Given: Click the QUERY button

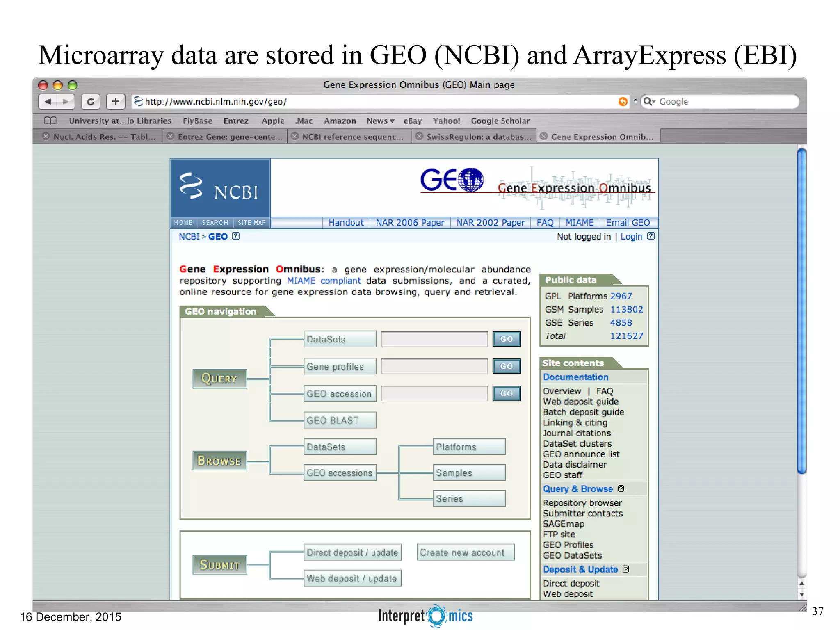Looking at the screenshot, I should [x=220, y=379].
